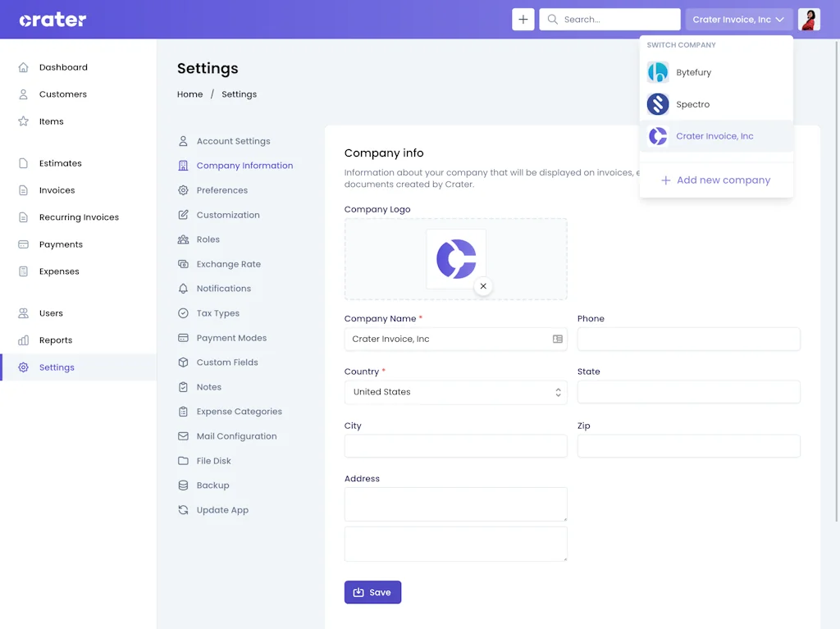The width and height of the screenshot is (840, 629).
Task: Click the Bytefury company logo icon
Action: [658, 72]
